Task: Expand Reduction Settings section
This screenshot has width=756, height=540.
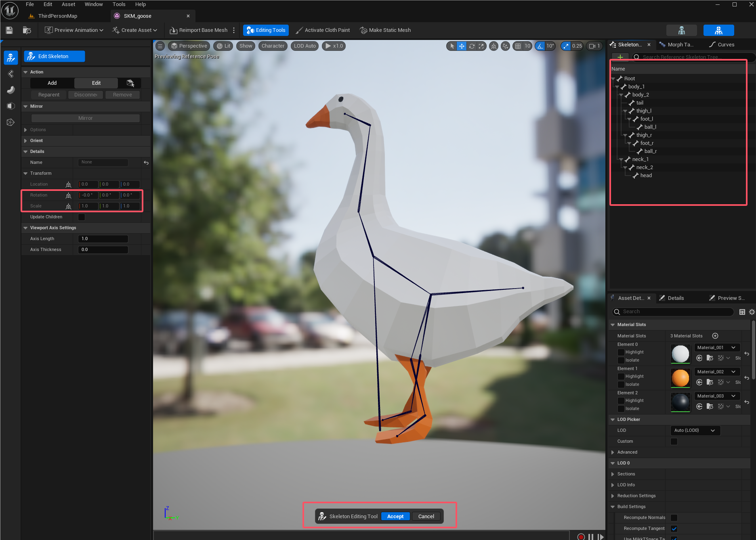Action: click(x=613, y=496)
